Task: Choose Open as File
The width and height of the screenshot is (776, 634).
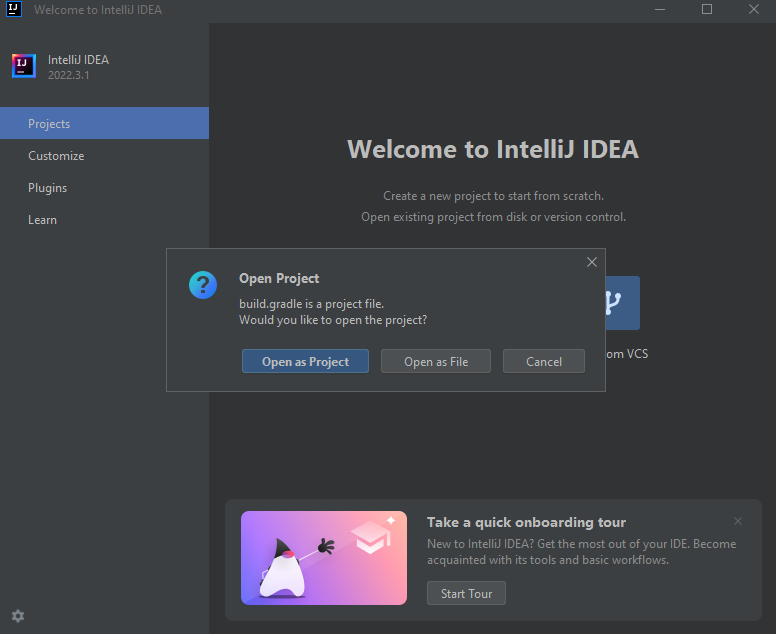Action: pos(436,361)
